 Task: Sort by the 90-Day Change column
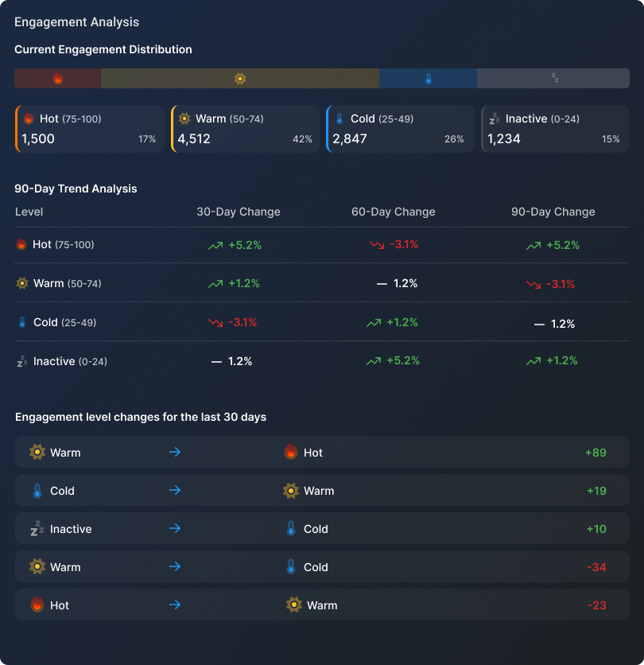tap(552, 212)
